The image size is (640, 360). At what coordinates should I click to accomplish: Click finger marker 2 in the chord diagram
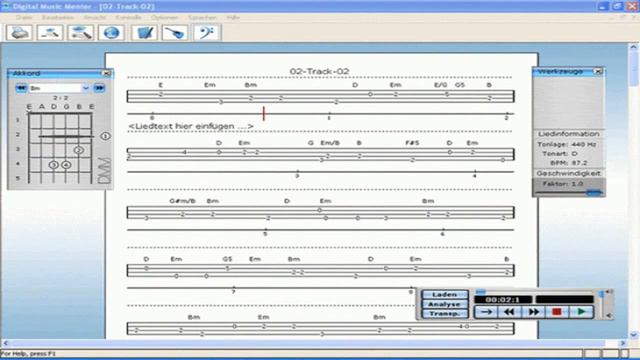click(x=79, y=150)
